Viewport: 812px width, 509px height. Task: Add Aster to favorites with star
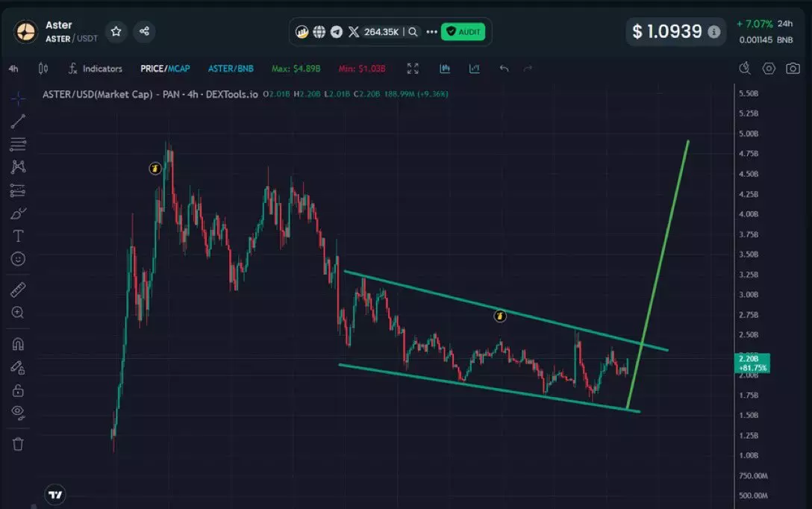coord(116,31)
